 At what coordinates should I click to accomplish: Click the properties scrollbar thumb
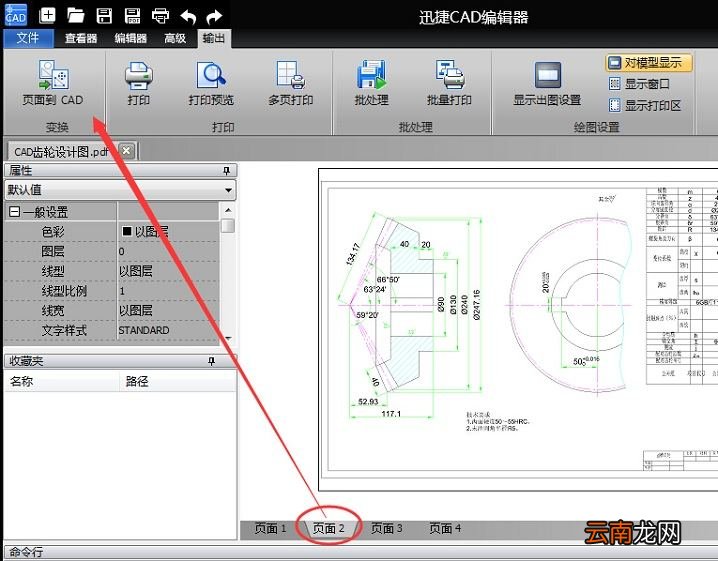point(228,225)
